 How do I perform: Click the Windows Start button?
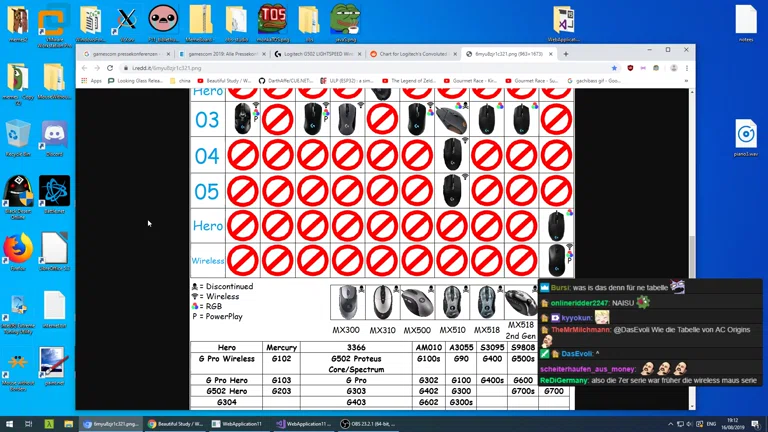point(9,424)
